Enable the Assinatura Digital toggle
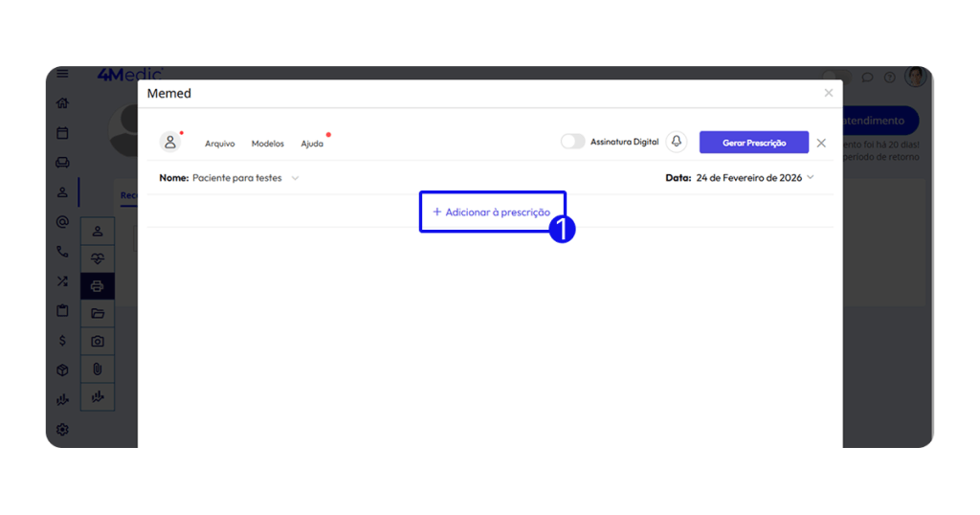980x515 pixels. click(572, 142)
